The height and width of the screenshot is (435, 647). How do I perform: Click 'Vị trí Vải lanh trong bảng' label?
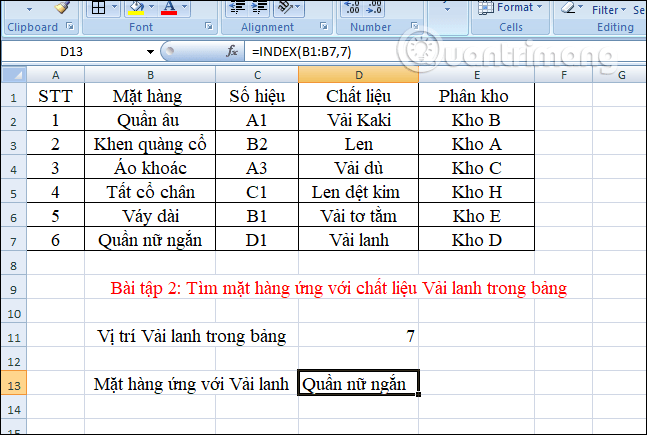[191, 336]
